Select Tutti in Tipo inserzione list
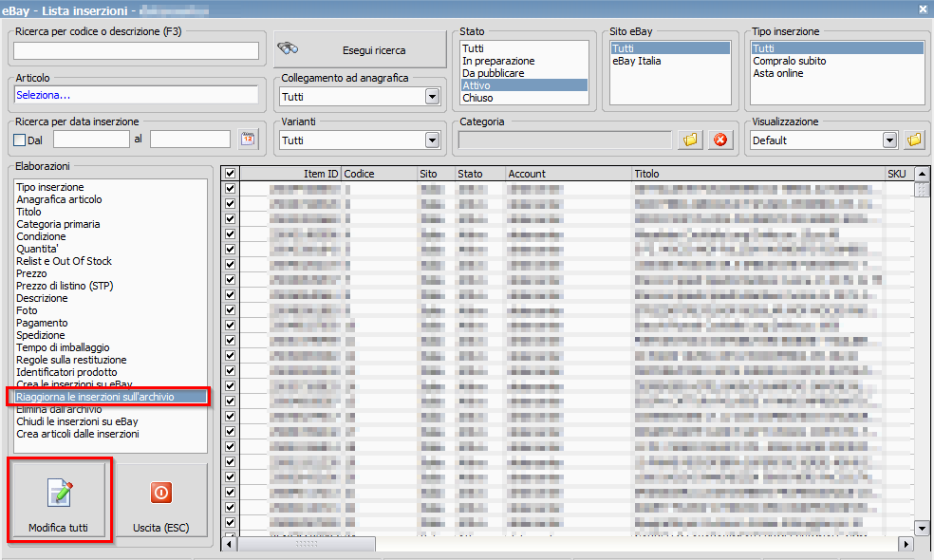Image resolution: width=934 pixels, height=560 pixels. coord(837,48)
